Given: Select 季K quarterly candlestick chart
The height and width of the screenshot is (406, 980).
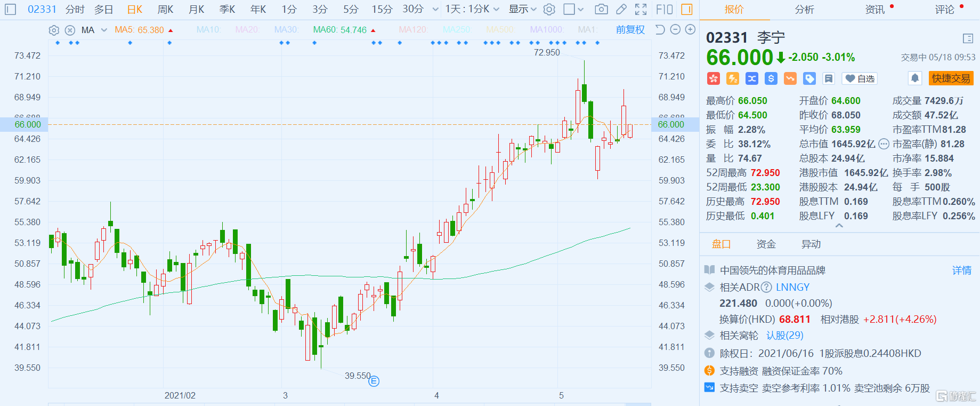Looking at the screenshot, I should pos(228,9).
